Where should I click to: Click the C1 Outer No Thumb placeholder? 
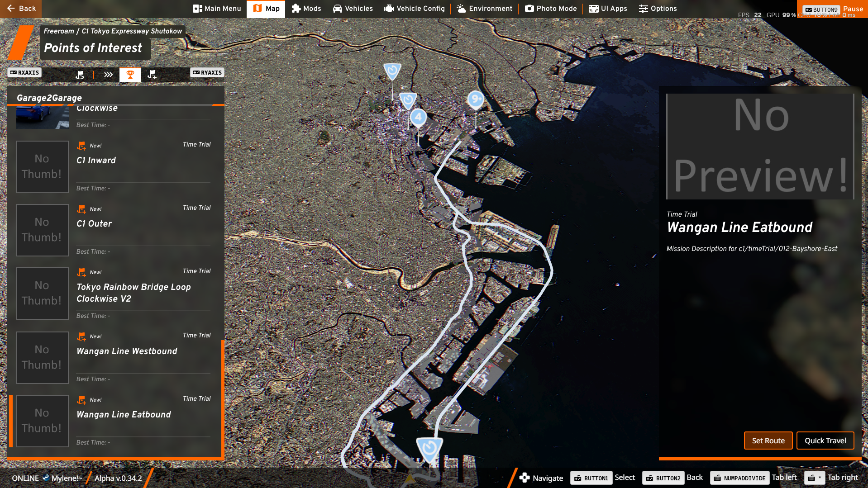point(43,230)
